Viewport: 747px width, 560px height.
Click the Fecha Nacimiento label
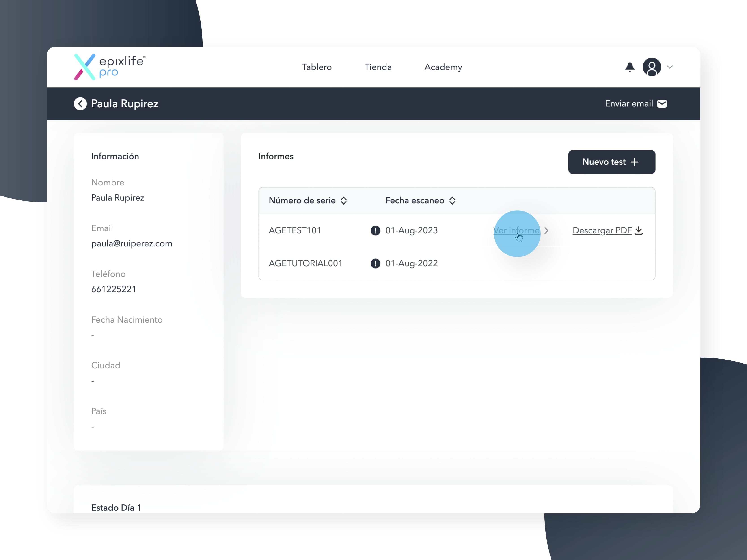[x=127, y=320]
